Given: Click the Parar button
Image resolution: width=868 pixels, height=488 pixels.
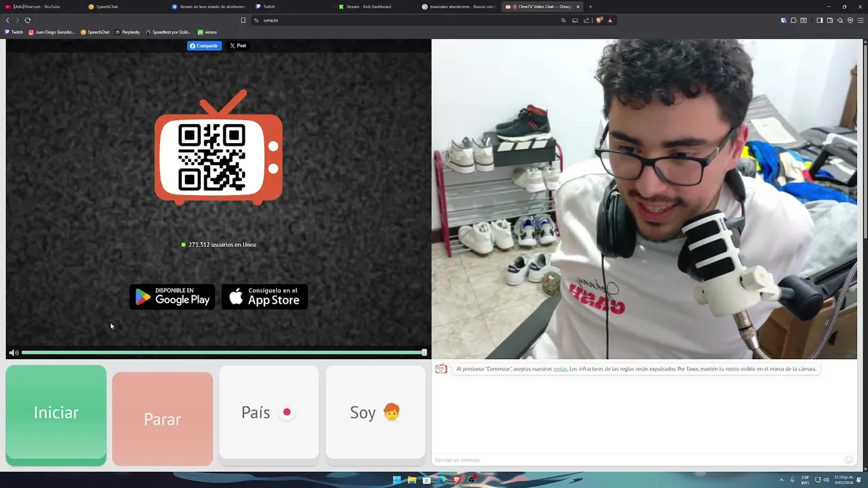Looking at the screenshot, I should click(162, 419).
